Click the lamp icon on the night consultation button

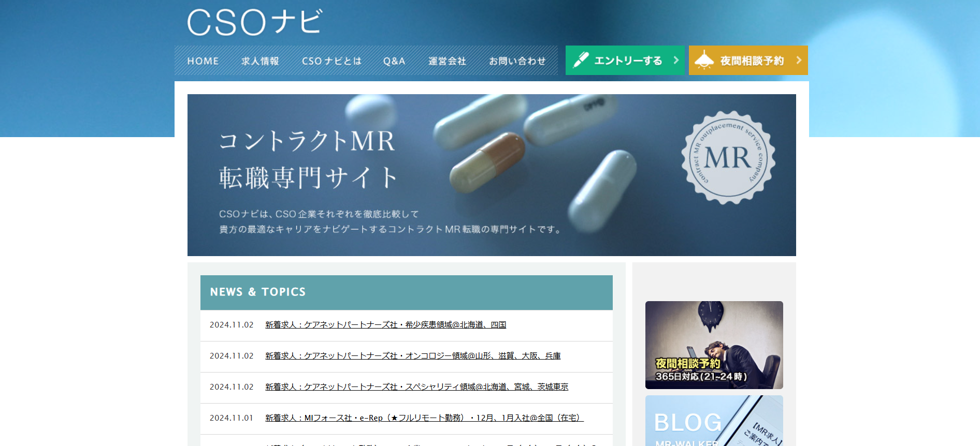click(x=704, y=60)
